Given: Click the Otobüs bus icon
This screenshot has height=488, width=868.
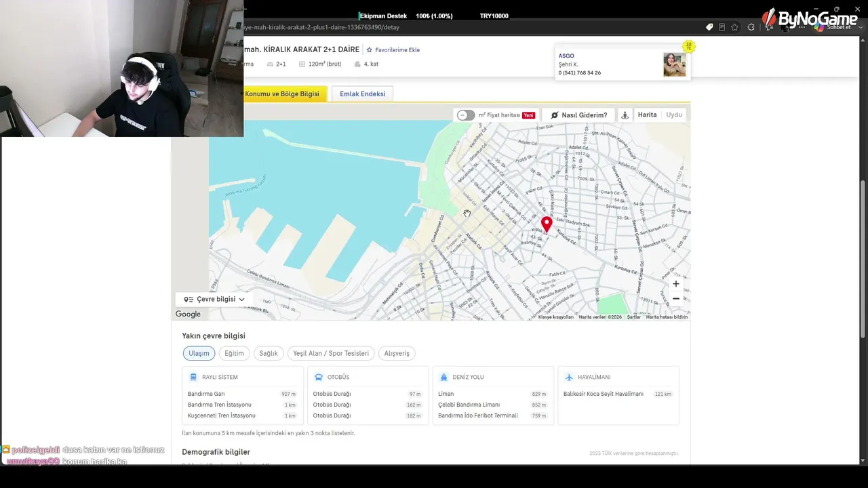Looking at the screenshot, I should pos(319,377).
